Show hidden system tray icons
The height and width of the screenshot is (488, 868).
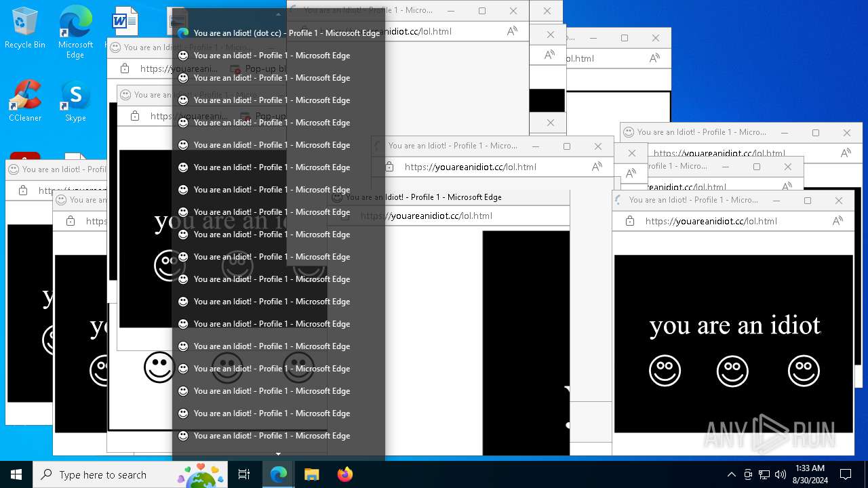[731, 474]
